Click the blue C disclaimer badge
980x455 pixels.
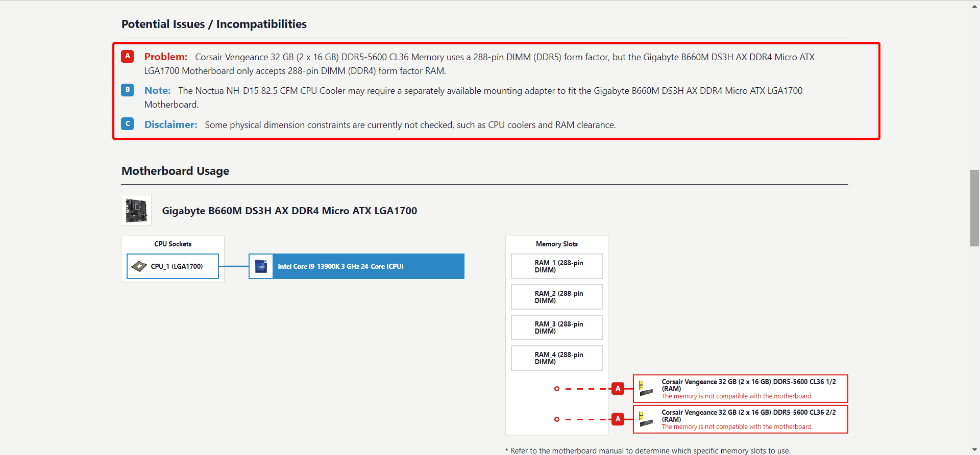click(128, 124)
